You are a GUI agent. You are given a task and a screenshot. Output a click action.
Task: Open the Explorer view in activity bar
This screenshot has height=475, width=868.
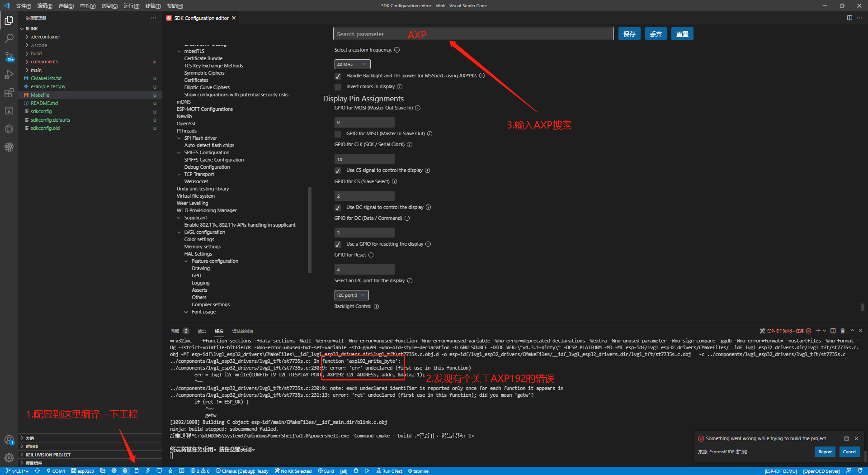coord(9,20)
